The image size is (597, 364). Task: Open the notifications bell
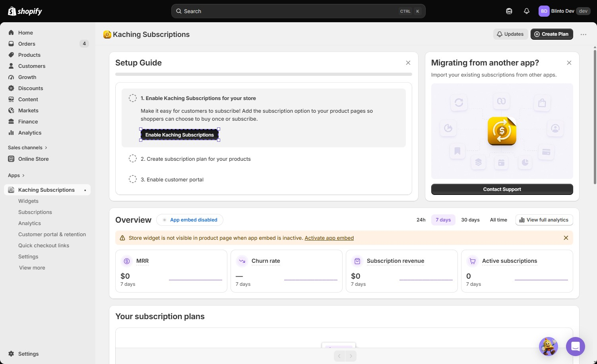527,11
